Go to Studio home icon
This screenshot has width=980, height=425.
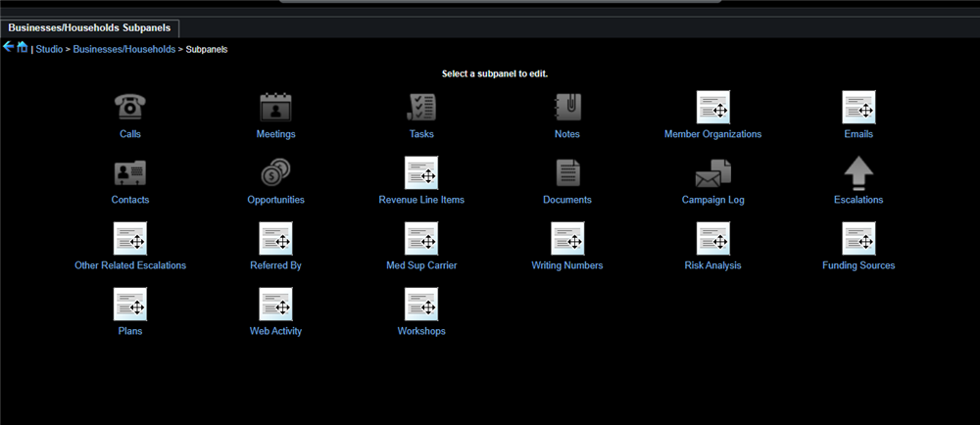(22, 47)
